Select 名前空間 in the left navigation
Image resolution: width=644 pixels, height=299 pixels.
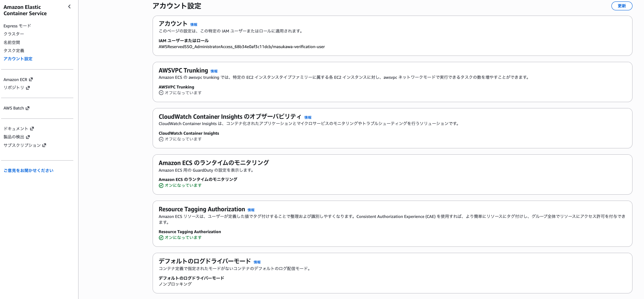(x=12, y=42)
